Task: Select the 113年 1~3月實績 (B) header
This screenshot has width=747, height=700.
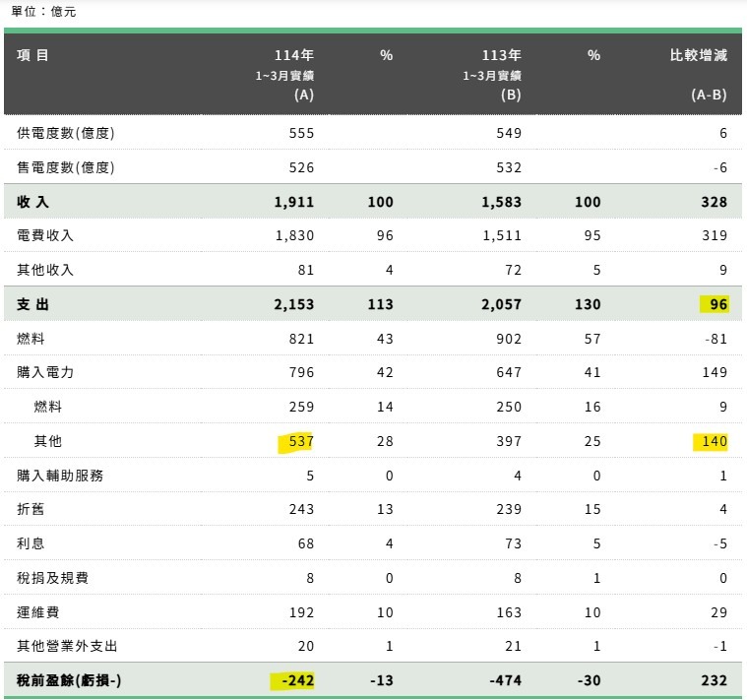Action: [492, 75]
